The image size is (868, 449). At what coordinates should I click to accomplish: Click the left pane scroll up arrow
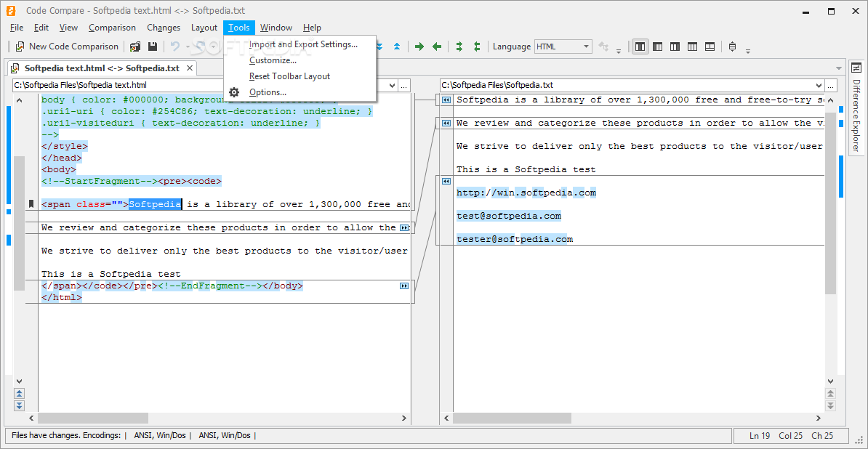[x=20, y=100]
